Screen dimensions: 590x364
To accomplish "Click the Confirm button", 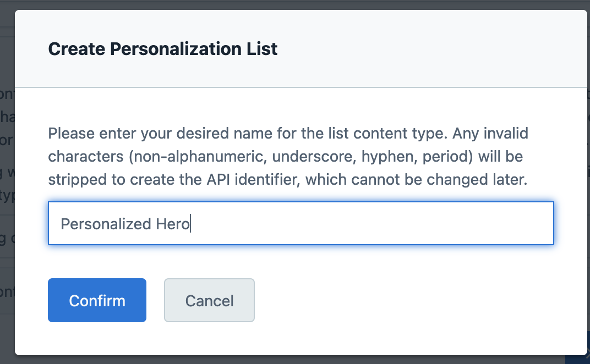I will tap(97, 300).
